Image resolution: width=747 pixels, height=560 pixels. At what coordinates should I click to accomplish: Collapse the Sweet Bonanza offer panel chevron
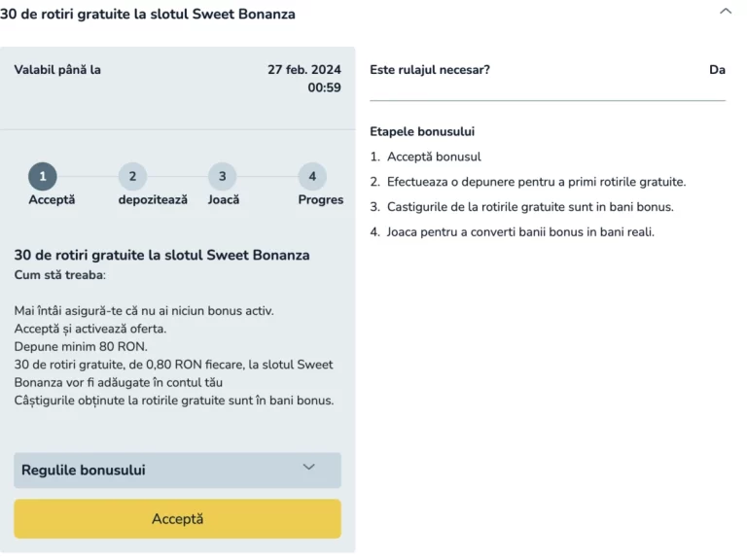point(725,11)
